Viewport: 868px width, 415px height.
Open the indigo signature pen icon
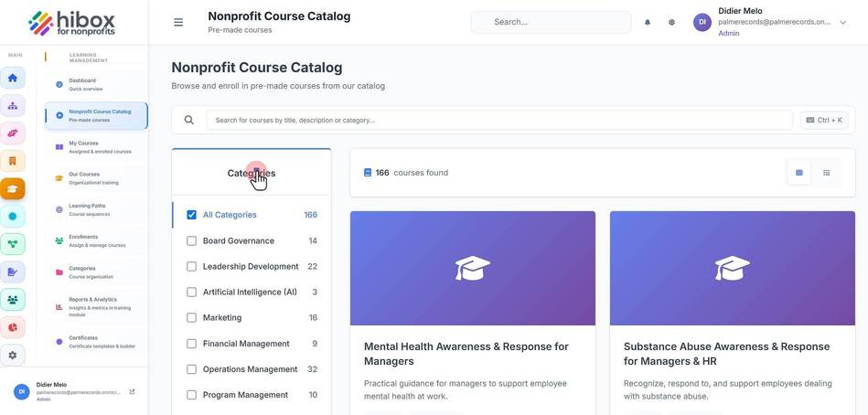tap(13, 271)
